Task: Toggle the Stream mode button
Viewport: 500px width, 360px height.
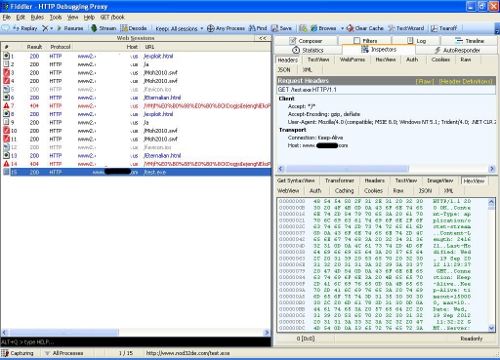Action: pyautogui.click(x=104, y=28)
